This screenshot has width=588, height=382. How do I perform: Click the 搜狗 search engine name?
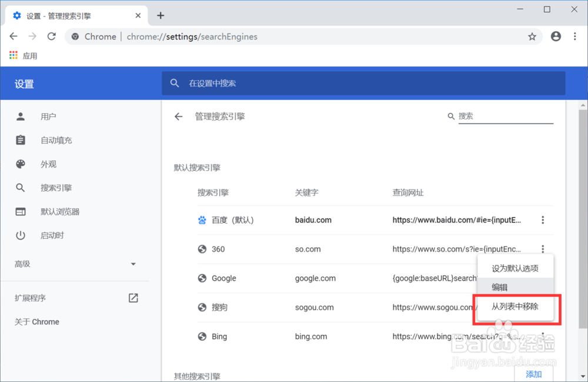[x=220, y=307]
